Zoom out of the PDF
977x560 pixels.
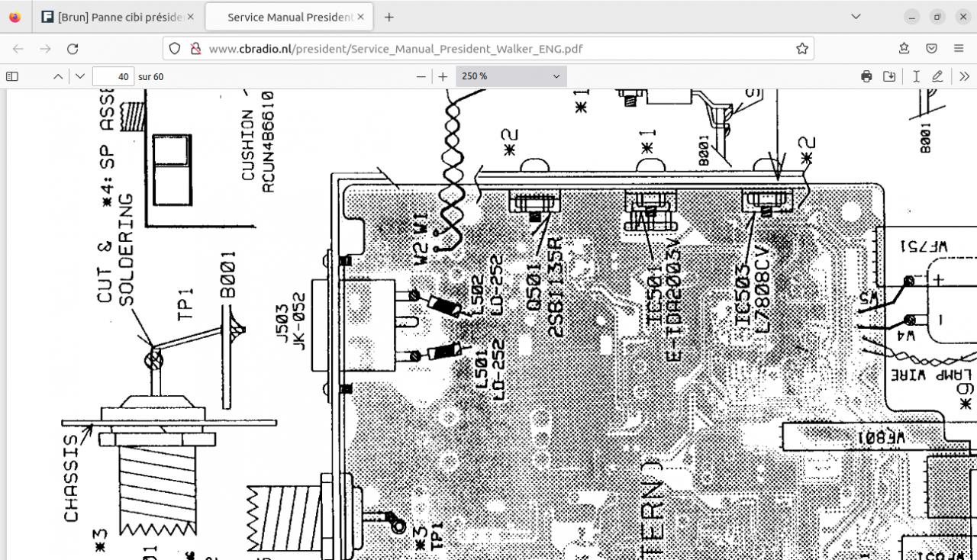click(x=421, y=76)
